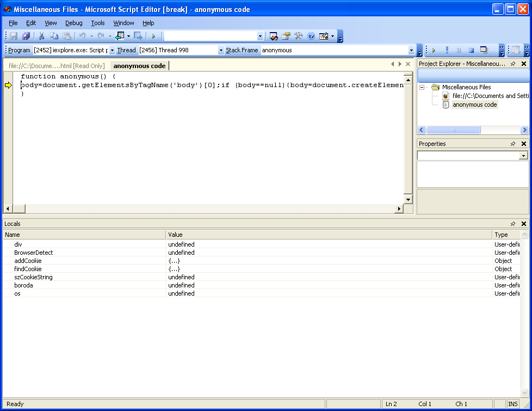Screen dimensions: 532x411
Task: Select the szCookieString row in Locals
Action: (x=33, y=277)
